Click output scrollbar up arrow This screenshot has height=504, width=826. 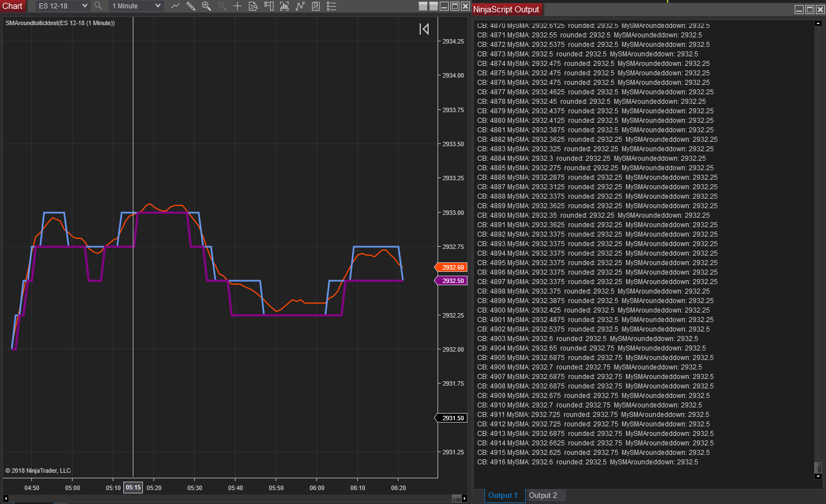pos(818,24)
